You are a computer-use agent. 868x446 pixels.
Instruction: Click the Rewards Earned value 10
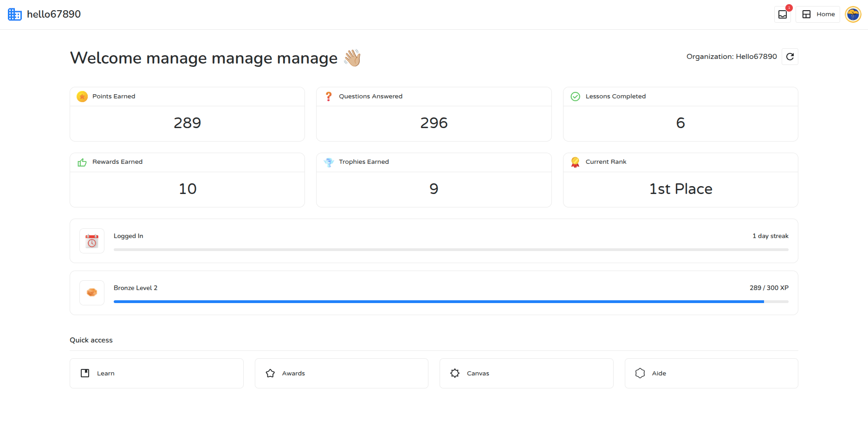[x=188, y=189]
